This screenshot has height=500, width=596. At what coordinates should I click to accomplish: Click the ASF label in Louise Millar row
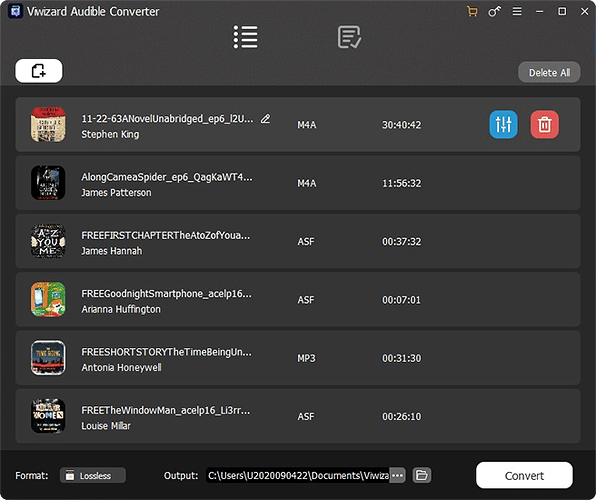(x=306, y=416)
